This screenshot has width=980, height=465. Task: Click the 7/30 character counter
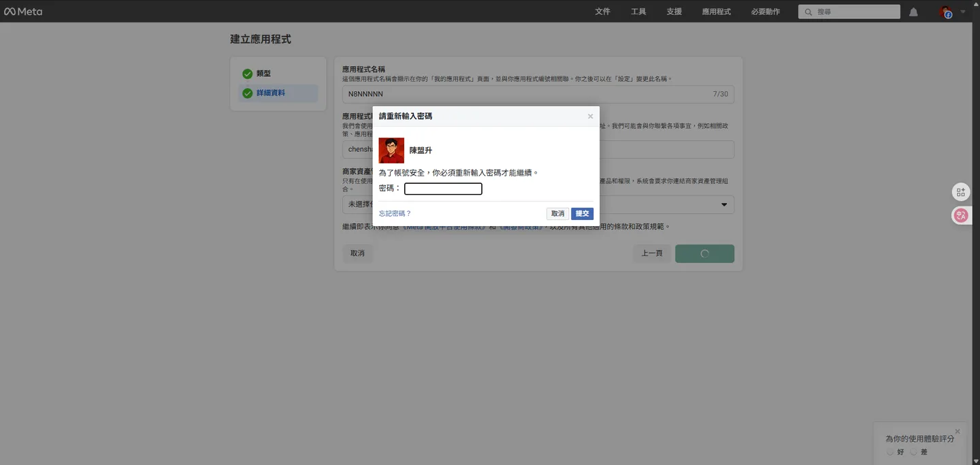pyautogui.click(x=720, y=94)
